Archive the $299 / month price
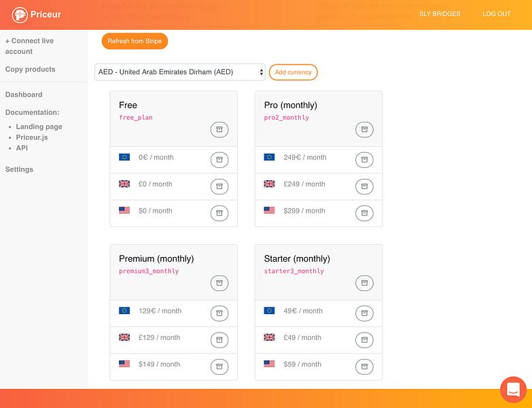Screen dimensions: 532x408 (x=364, y=213)
